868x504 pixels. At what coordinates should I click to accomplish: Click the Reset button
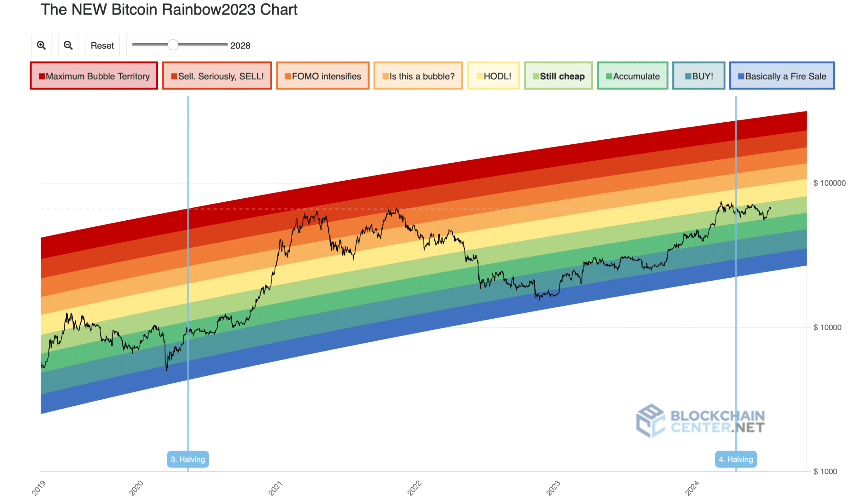[102, 45]
